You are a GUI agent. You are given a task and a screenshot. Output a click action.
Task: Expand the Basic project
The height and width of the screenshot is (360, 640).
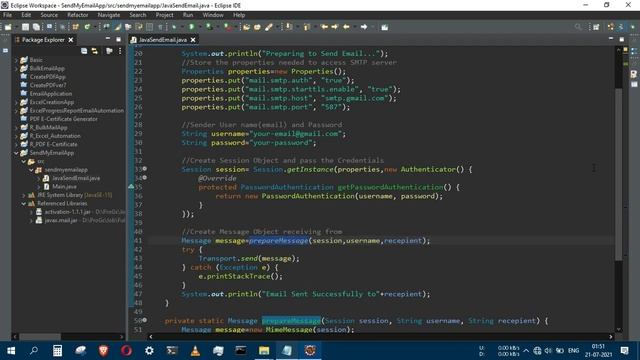[16, 60]
